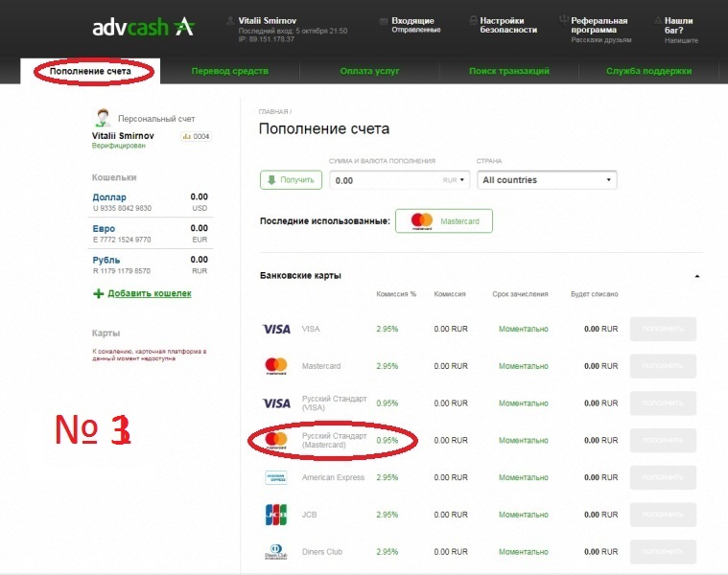728x575 pixels.
Task: Click the personal account avatar icon
Action: click(103, 118)
